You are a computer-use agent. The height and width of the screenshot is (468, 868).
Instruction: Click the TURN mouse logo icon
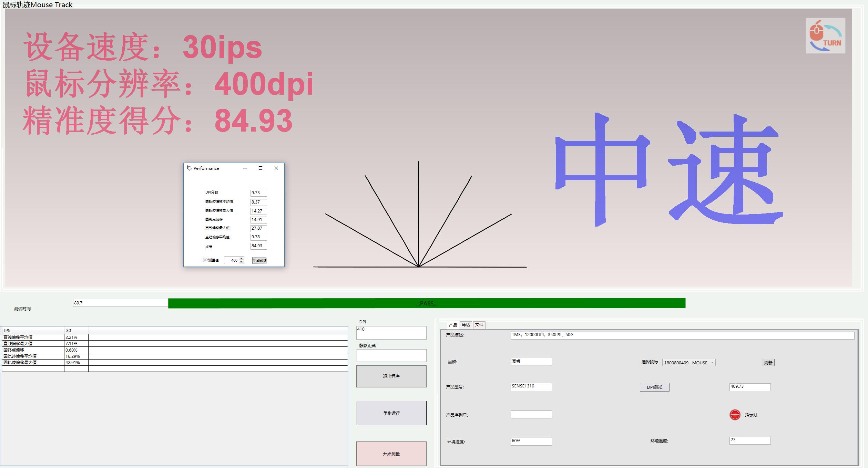825,36
